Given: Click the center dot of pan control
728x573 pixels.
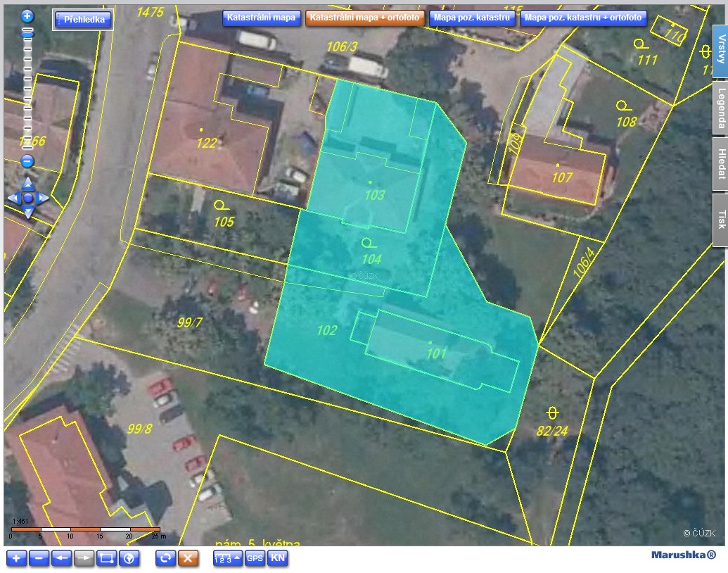Looking at the screenshot, I should pos(28,199).
